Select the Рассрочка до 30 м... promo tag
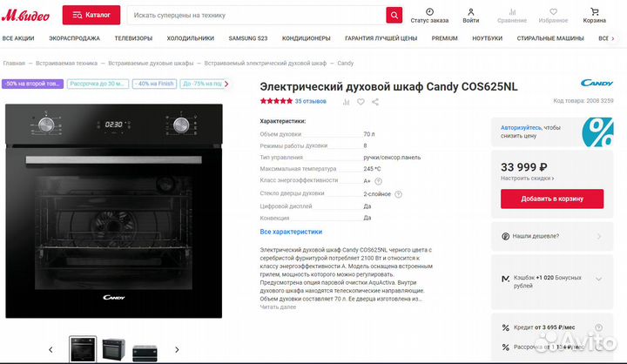 pos(98,84)
